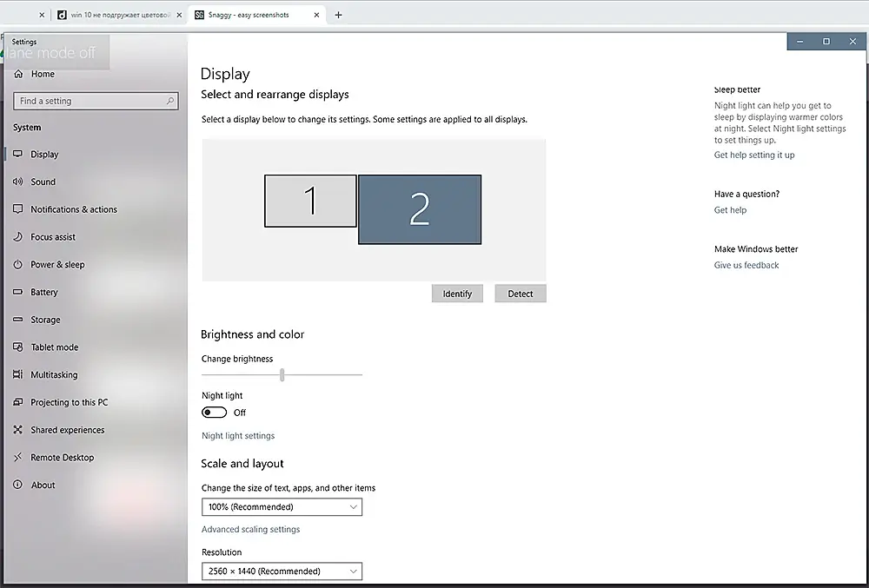Viewport: 869px width, 588px height.
Task: Click the Snaggy tab favicon
Action: (x=199, y=15)
